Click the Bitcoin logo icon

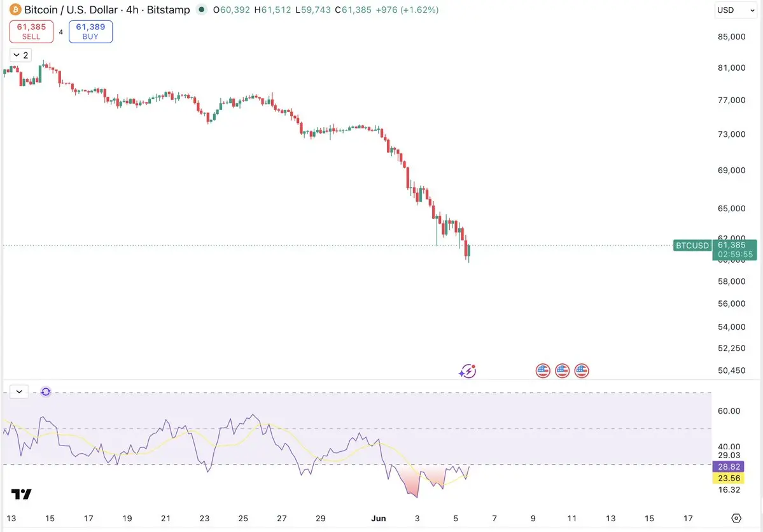coord(15,10)
